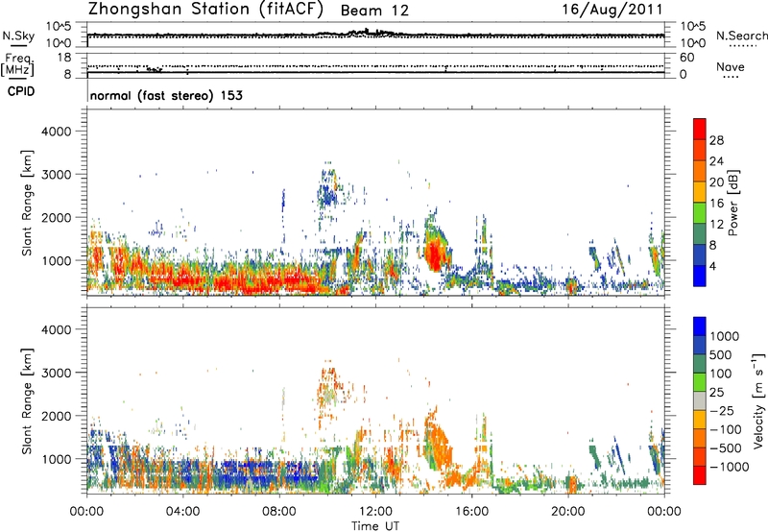This screenshot has height=532, width=768.
Task: Pick the teal Power segment between 8 and 12
Action: [x=700, y=233]
